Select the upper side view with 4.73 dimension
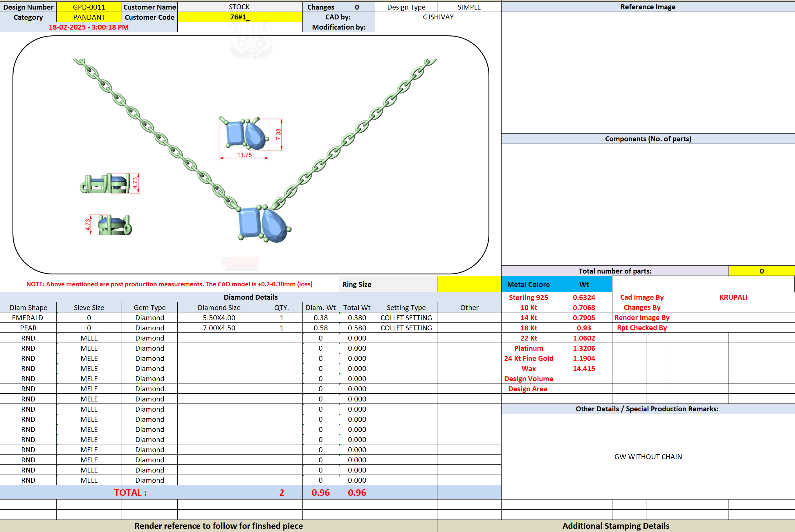The width and height of the screenshot is (795, 532). coord(110,184)
